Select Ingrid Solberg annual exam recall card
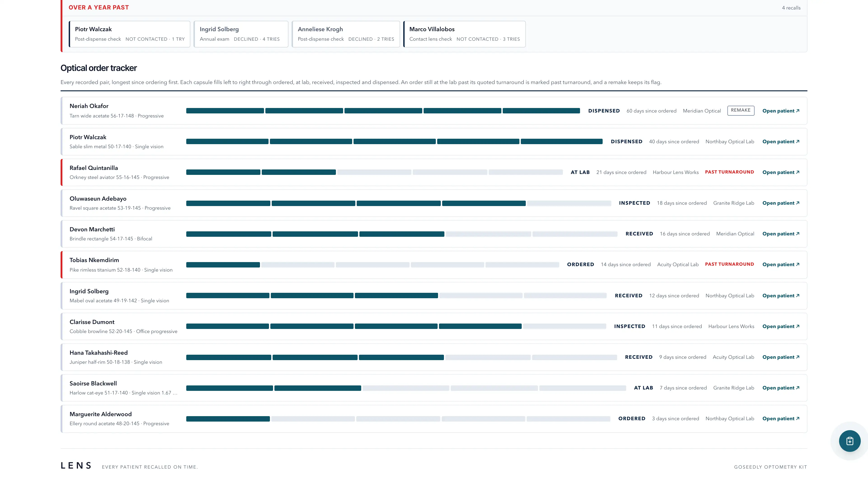 241,34
